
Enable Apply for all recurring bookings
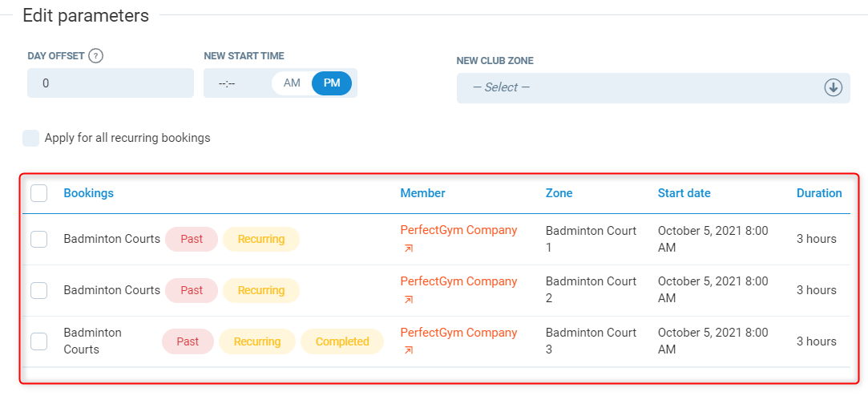[x=31, y=138]
